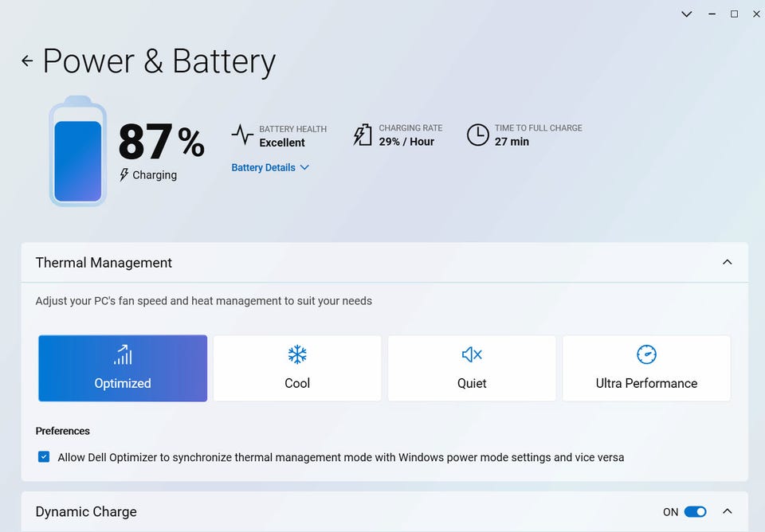Open the title bar dropdown chevron

[x=686, y=14]
